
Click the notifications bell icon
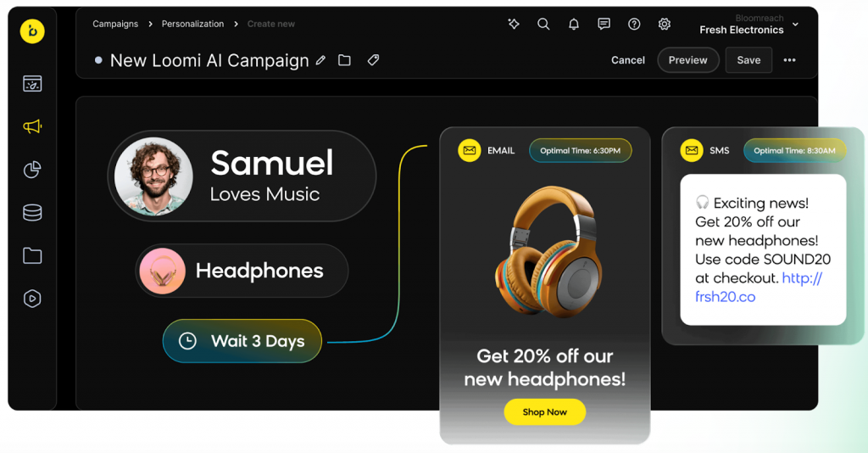click(574, 24)
